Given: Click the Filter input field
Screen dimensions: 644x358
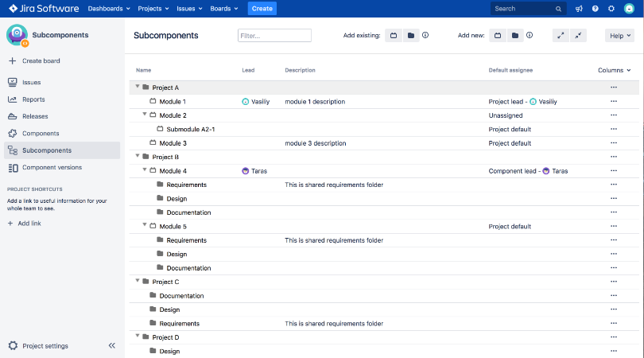Looking at the screenshot, I should pyautogui.click(x=274, y=36).
